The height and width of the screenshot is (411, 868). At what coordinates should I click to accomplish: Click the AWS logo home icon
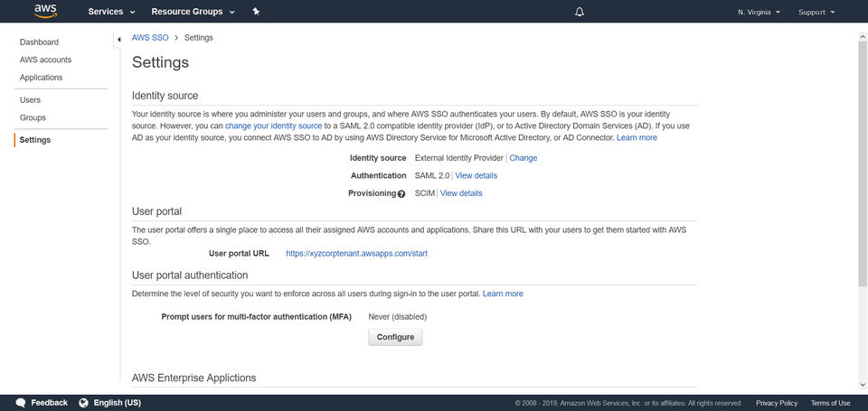click(x=46, y=11)
